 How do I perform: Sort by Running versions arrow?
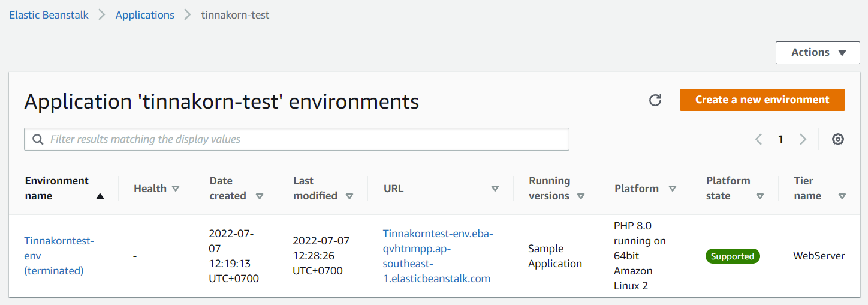[x=581, y=196]
